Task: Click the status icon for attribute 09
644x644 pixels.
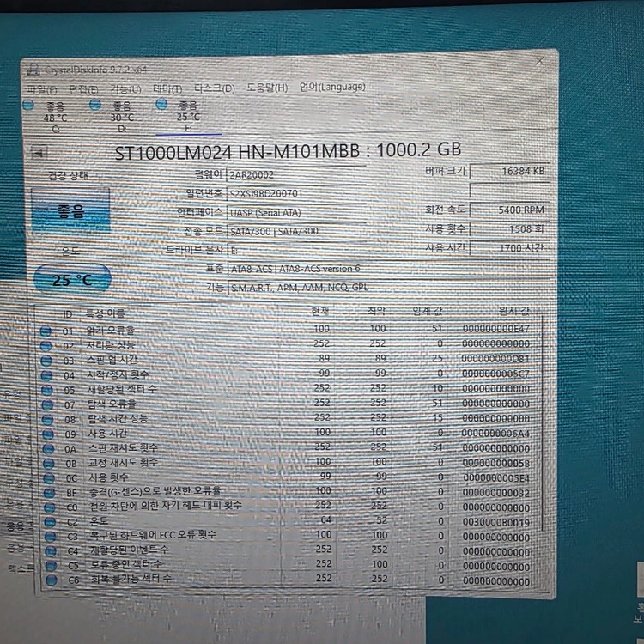Action: tap(48, 434)
